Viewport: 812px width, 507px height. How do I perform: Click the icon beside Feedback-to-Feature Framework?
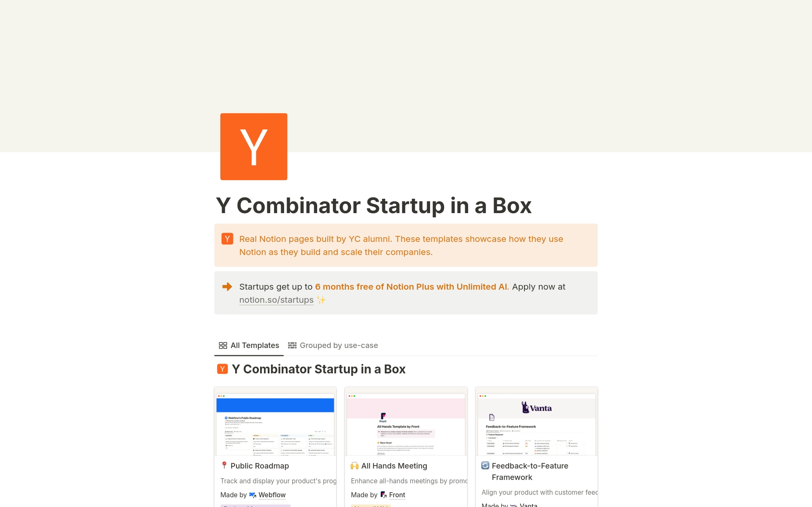(485, 466)
